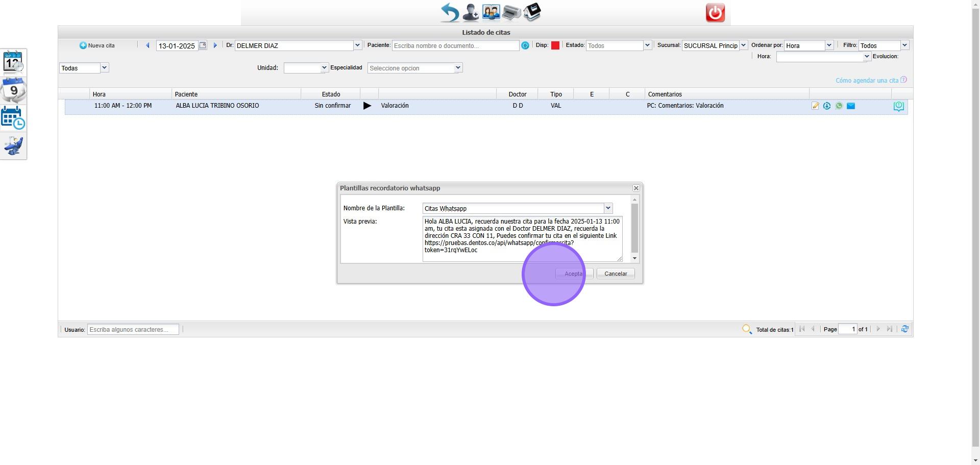The height and width of the screenshot is (465, 980).
Task: Click the red Disp color indicator
Action: 555,45
